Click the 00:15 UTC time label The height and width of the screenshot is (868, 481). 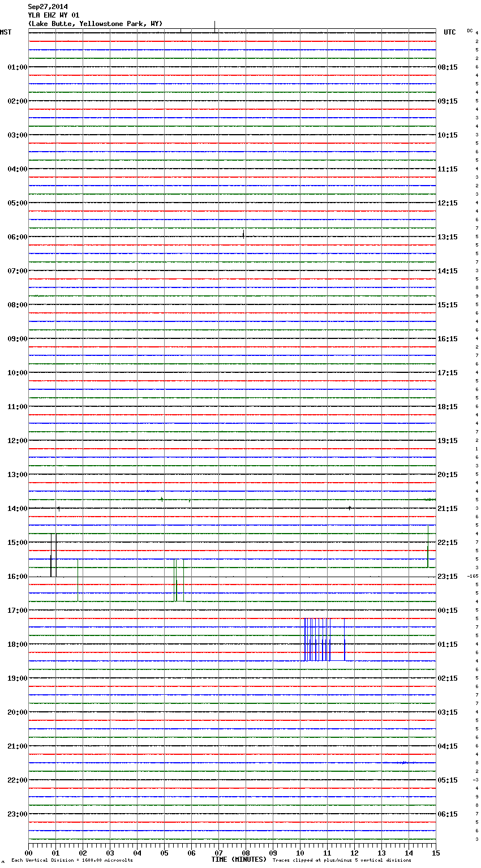tap(448, 611)
